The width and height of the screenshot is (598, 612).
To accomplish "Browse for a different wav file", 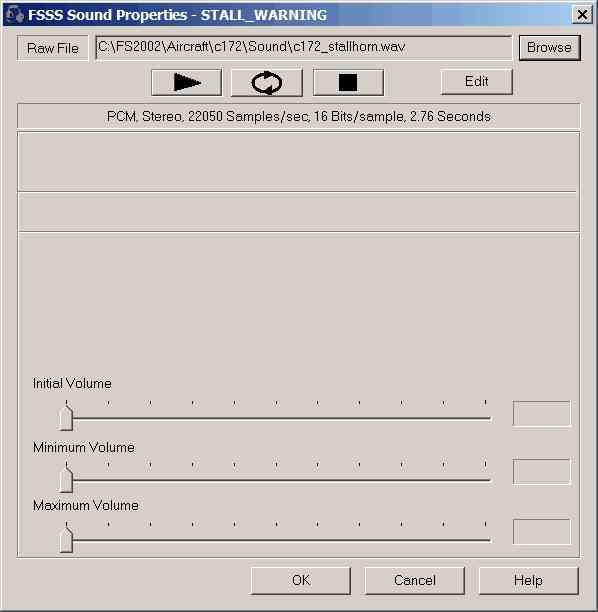I will (x=549, y=48).
